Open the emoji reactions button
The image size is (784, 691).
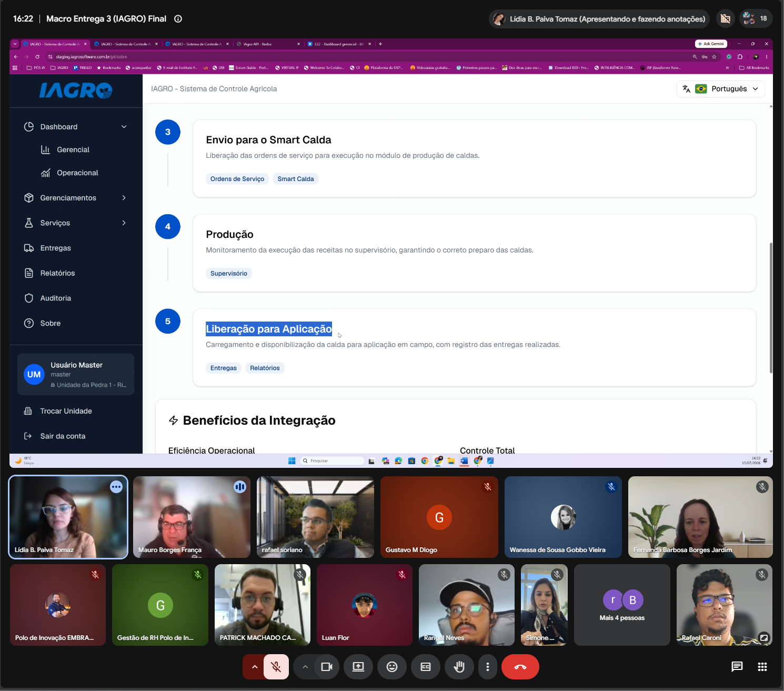392,667
